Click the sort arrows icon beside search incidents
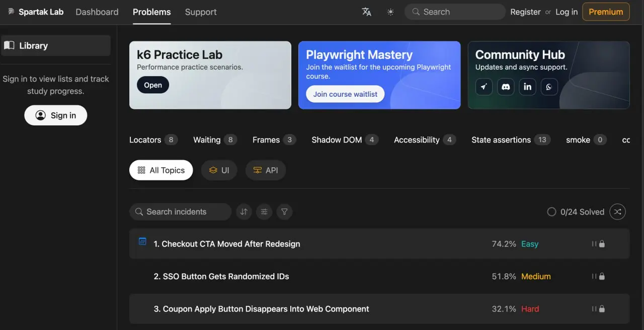644x330 pixels. tap(244, 212)
